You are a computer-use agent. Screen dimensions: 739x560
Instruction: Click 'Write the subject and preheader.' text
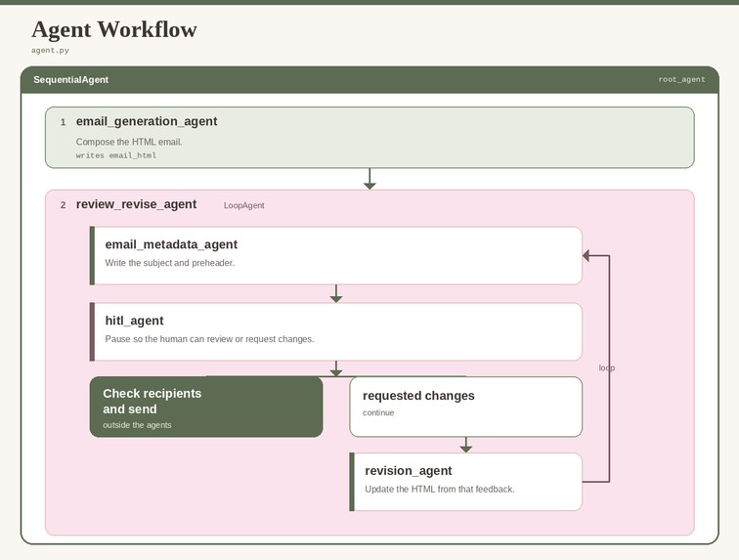click(x=170, y=263)
